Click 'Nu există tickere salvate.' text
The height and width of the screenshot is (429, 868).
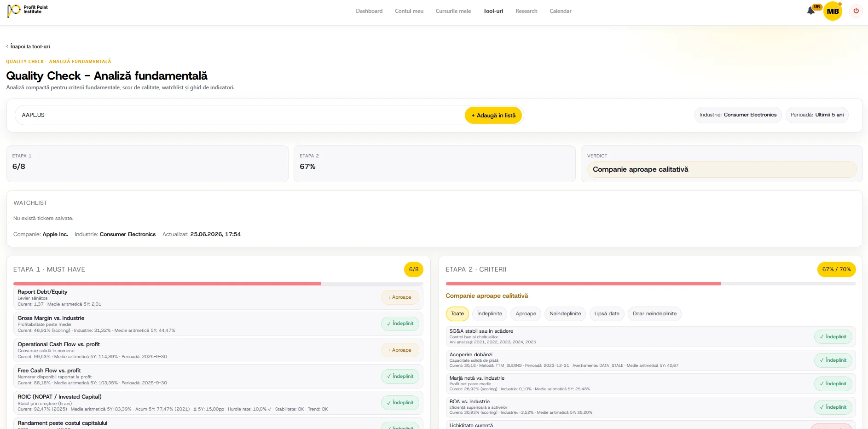(43, 218)
